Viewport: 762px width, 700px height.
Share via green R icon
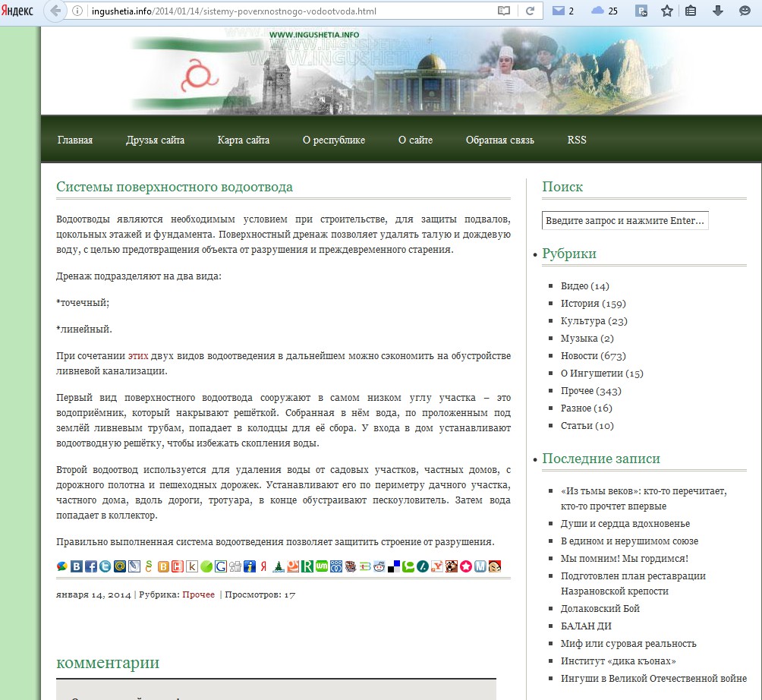[x=307, y=566]
